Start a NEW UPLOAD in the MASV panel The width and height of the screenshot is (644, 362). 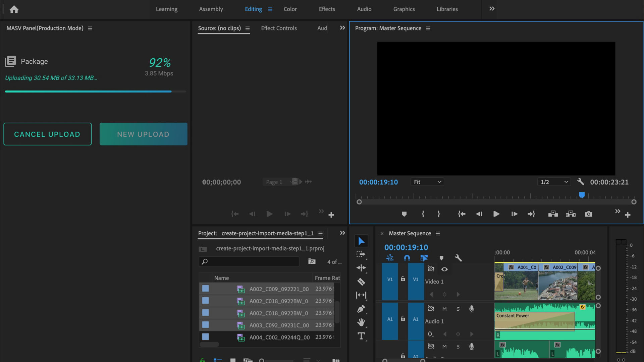tap(143, 134)
